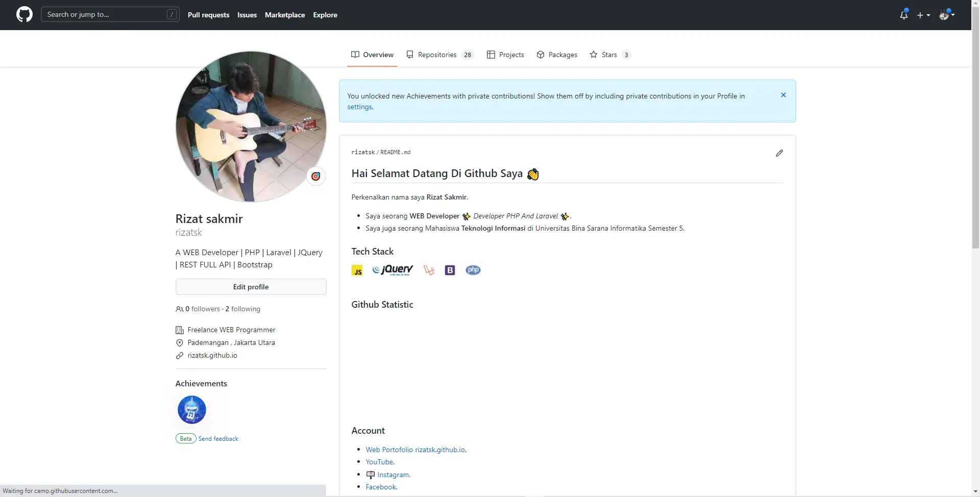
Task: Dismiss the Achievements notice banner
Action: point(783,95)
